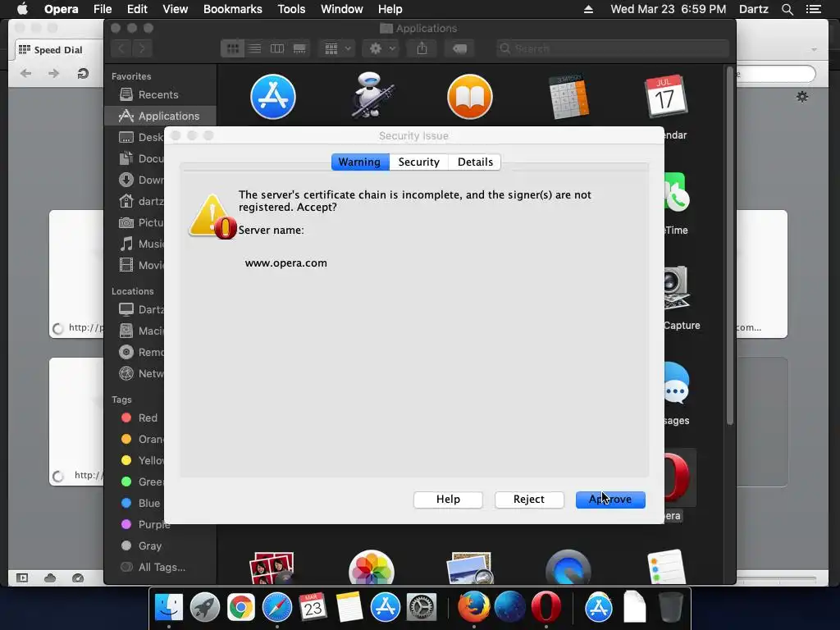Click Opera Link cloud icon in status bar
This screenshot has height=630, width=840.
[x=50, y=578]
